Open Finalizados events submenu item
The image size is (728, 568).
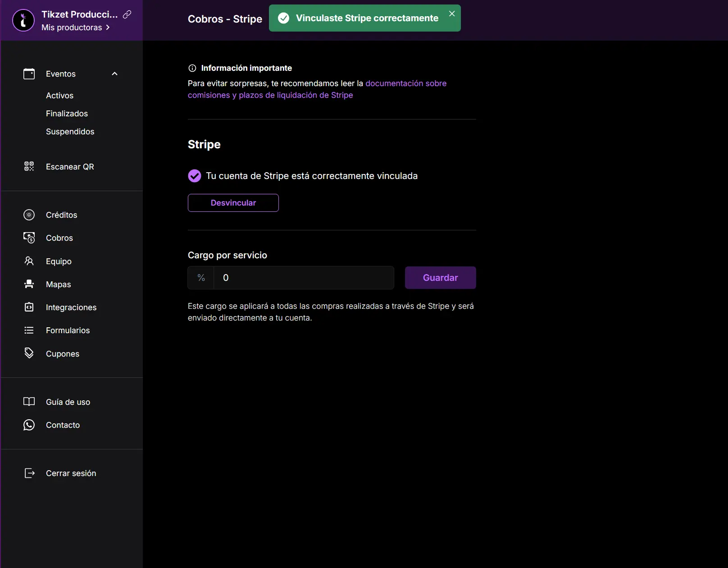tap(67, 114)
